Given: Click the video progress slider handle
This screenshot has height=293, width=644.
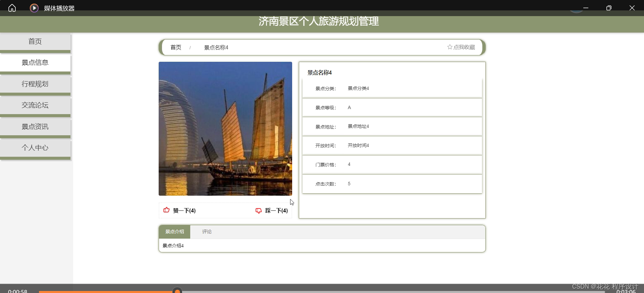Looking at the screenshot, I should click(177, 291).
